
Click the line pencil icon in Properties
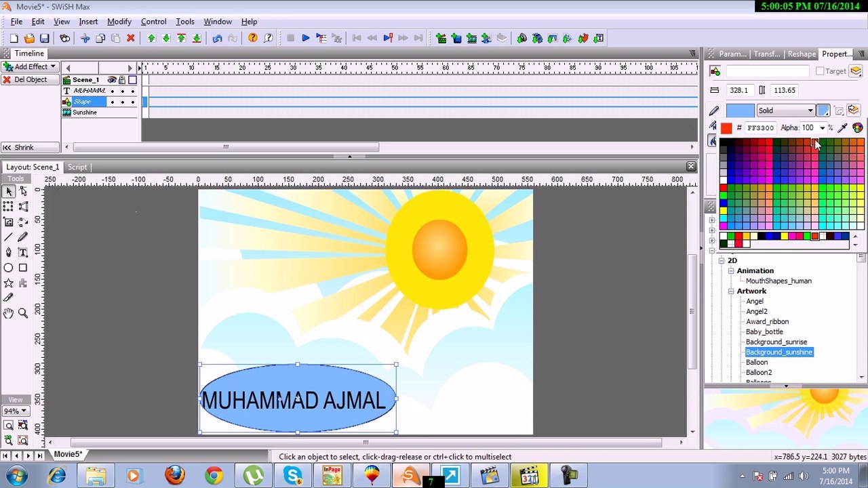(714, 110)
